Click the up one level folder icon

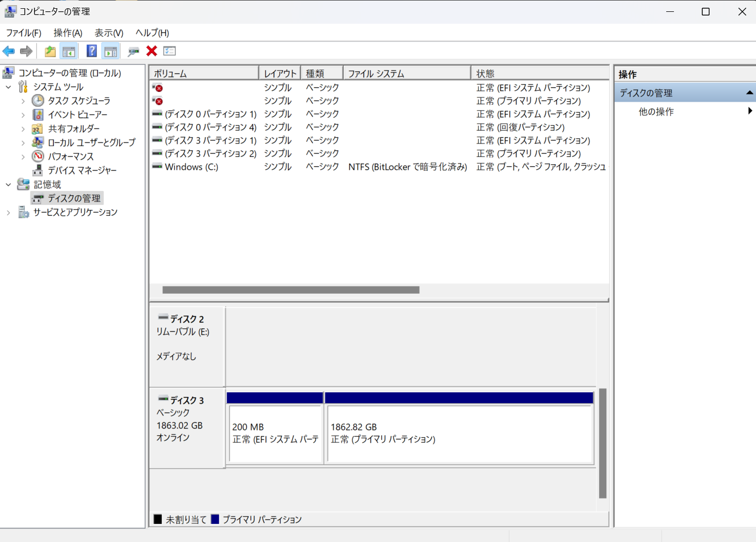point(50,51)
